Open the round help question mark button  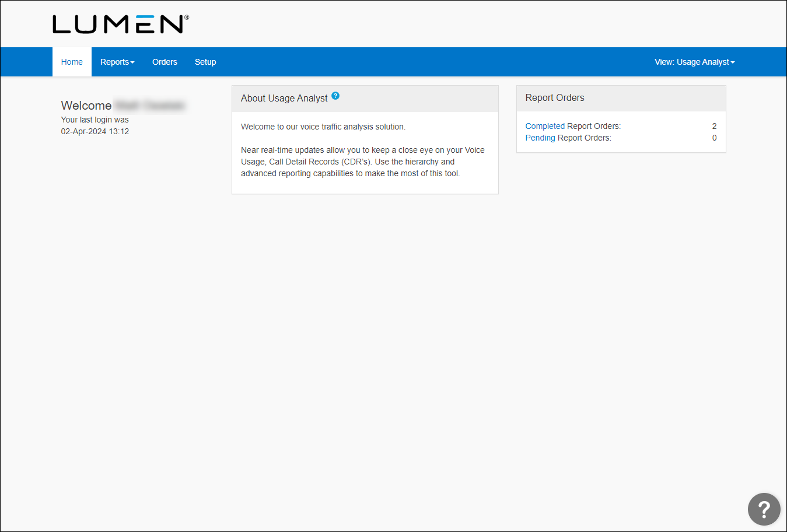pos(764,509)
